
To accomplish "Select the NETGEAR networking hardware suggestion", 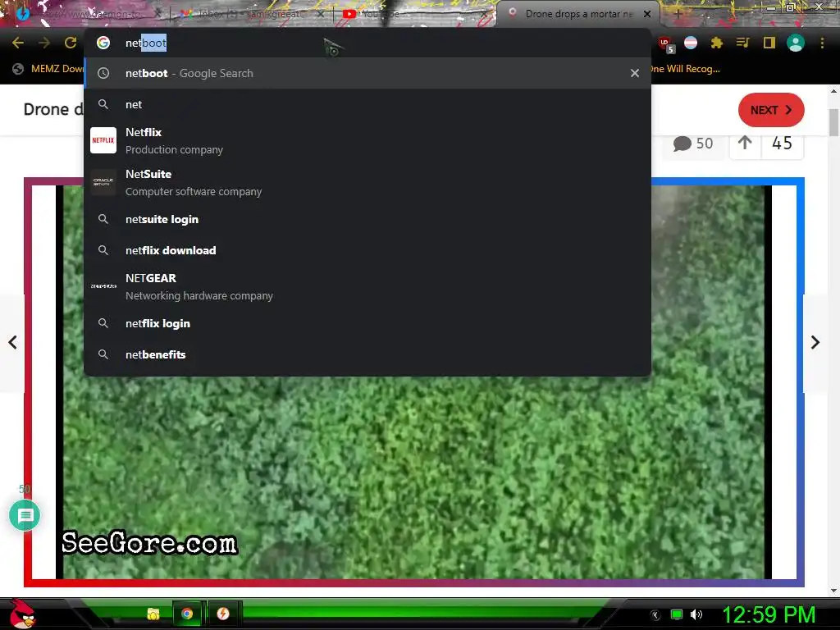I will [x=367, y=286].
